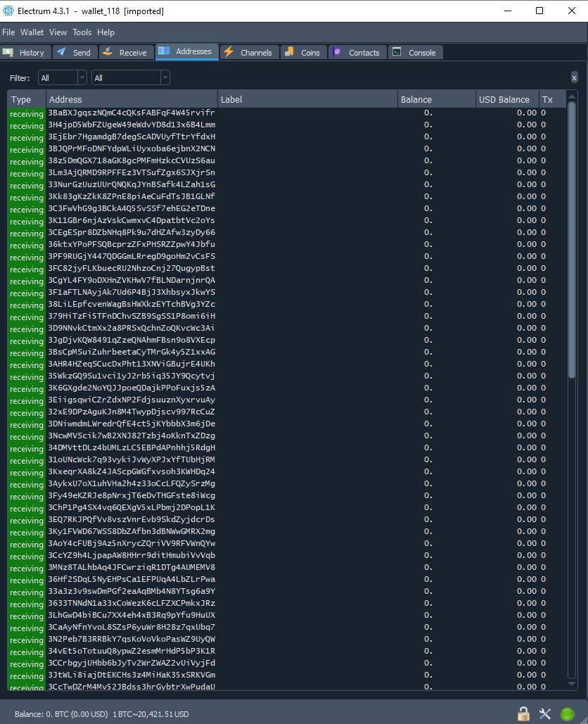
Task: Click the padlock icon in the status bar
Action: click(523, 713)
